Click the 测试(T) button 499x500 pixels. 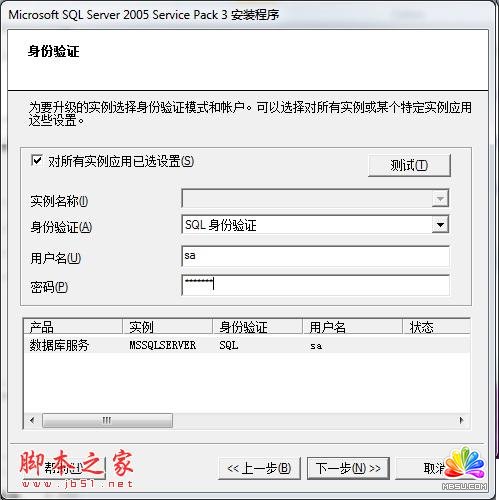point(409,165)
